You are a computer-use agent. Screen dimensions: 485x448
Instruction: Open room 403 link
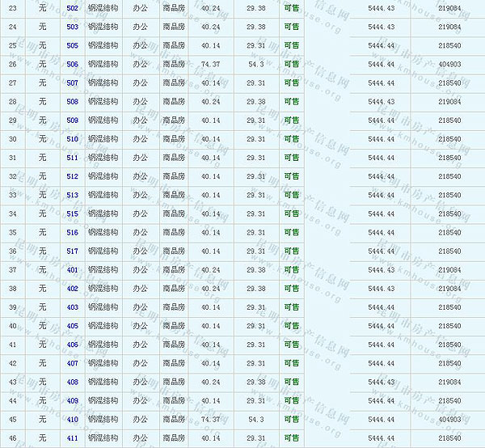coord(73,307)
